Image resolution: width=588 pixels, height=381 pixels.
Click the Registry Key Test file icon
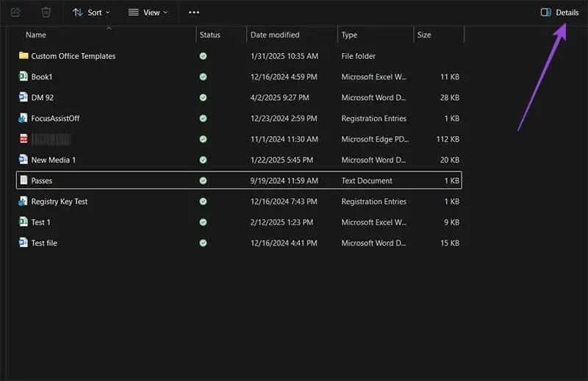pos(23,201)
